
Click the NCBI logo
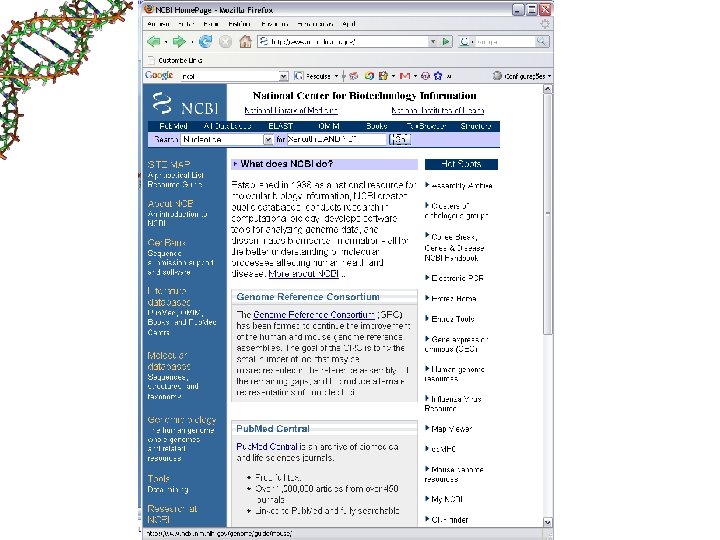click(x=186, y=103)
